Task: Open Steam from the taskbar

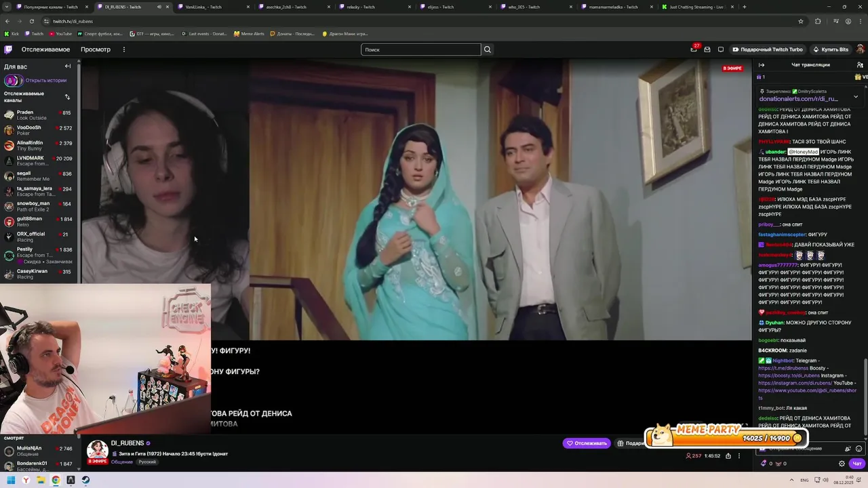Action: 85,480
